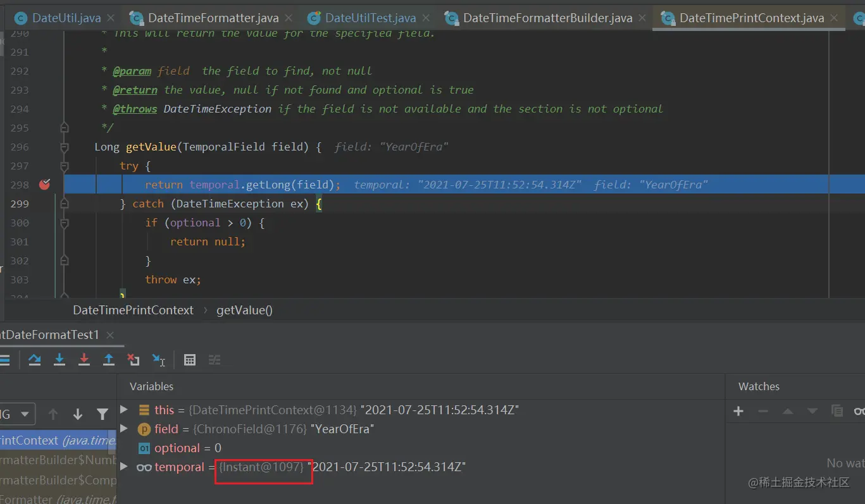This screenshot has height=504, width=865.
Task: Select the stack frame ending in 'rmatterBuilder$Numb'
Action: coord(58,460)
